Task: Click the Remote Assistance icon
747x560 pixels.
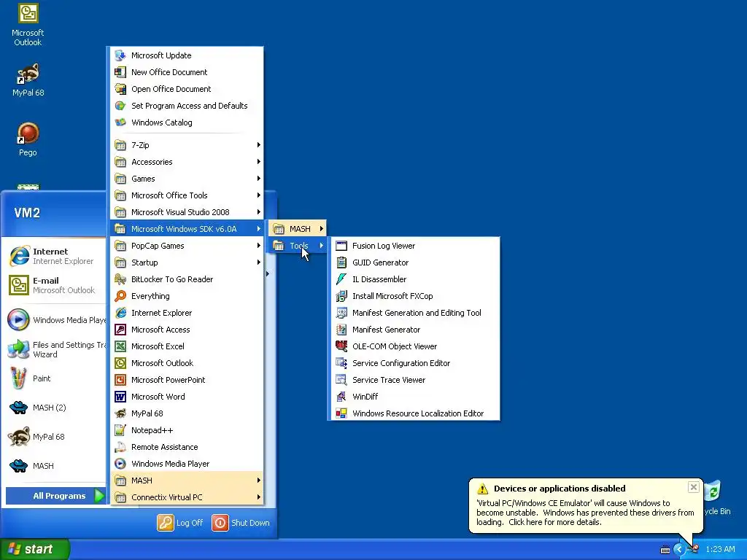Action: pyautogui.click(x=120, y=447)
